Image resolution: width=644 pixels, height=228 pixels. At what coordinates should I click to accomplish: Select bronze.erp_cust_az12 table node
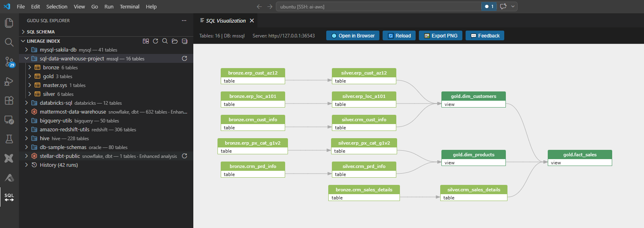[x=253, y=76]
